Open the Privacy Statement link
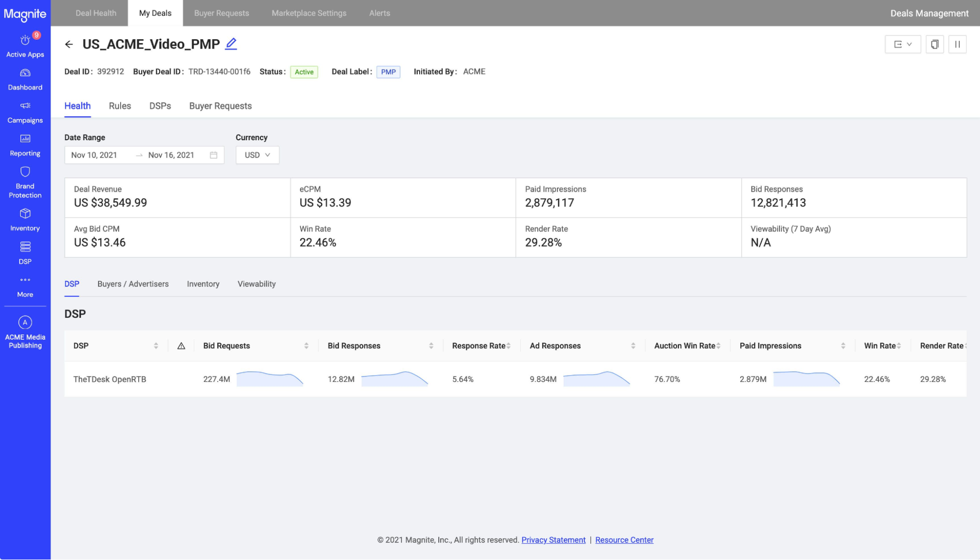The image size is (980, 560). point(553,540)
